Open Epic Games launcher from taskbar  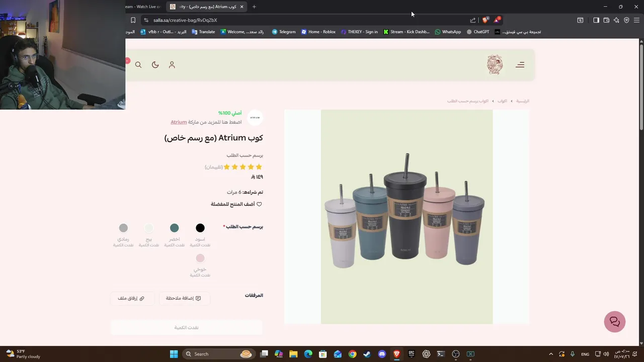(412, 354)
